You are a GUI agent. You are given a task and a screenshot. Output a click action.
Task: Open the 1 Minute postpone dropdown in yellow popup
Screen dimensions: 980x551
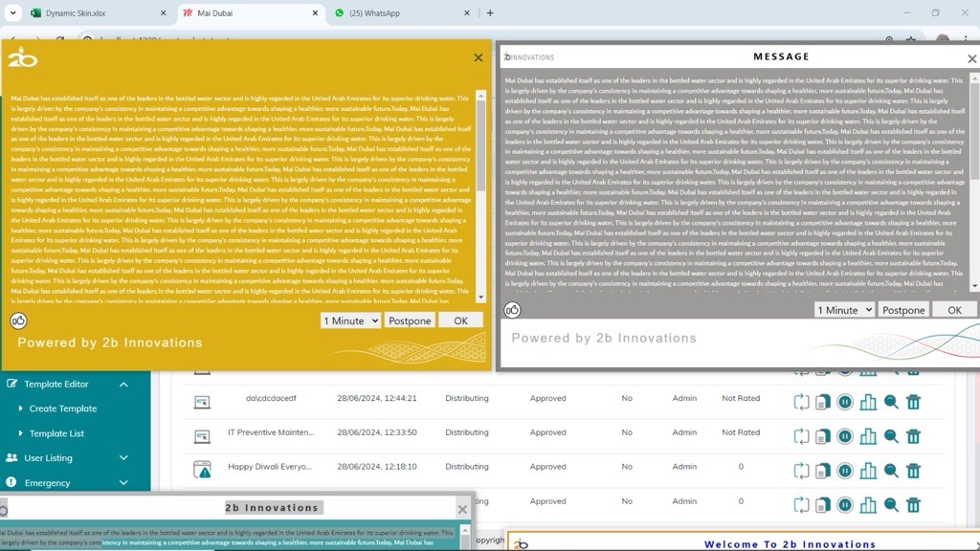350,320
